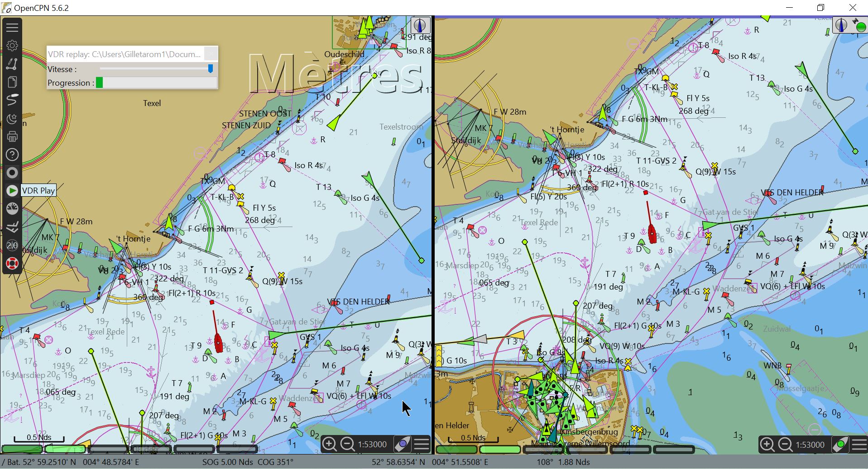Click the left canvas compass icon
Screen dimensions: 868x469
click(x=420, y=25)
